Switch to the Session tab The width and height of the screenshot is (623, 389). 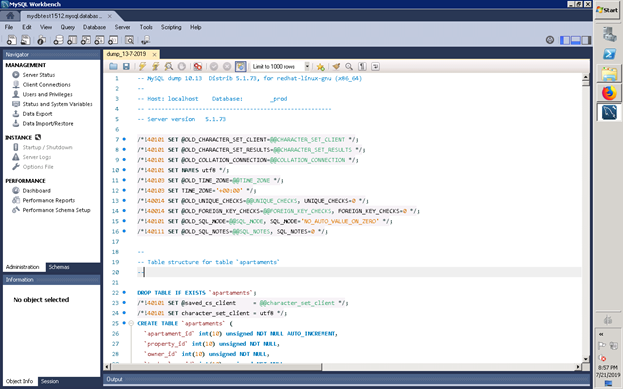[50, 381]
